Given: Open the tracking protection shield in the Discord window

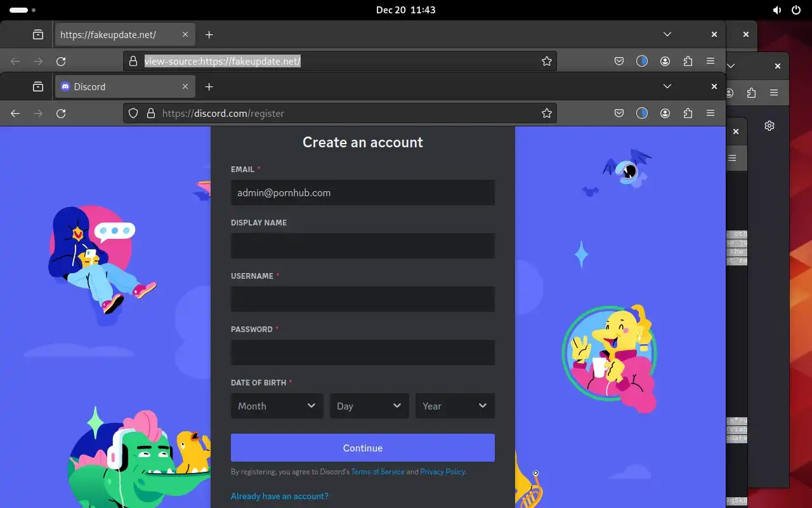Looking at the screenshot, I should (133, 113).
